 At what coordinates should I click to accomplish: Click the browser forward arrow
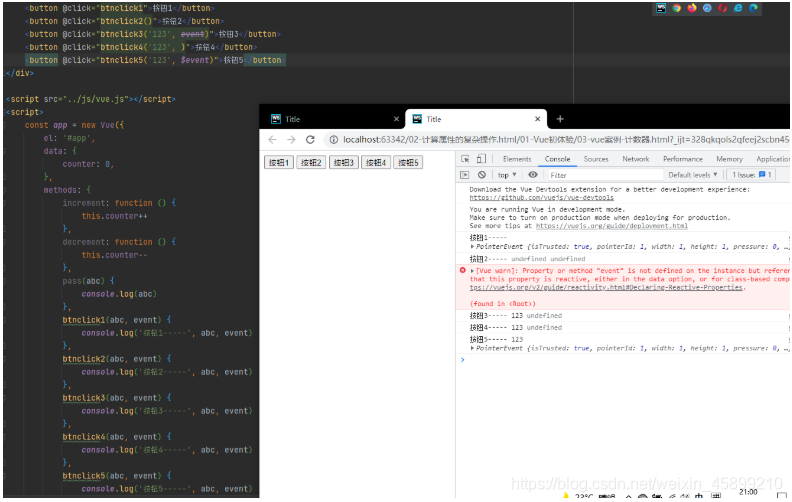(291, 140)
